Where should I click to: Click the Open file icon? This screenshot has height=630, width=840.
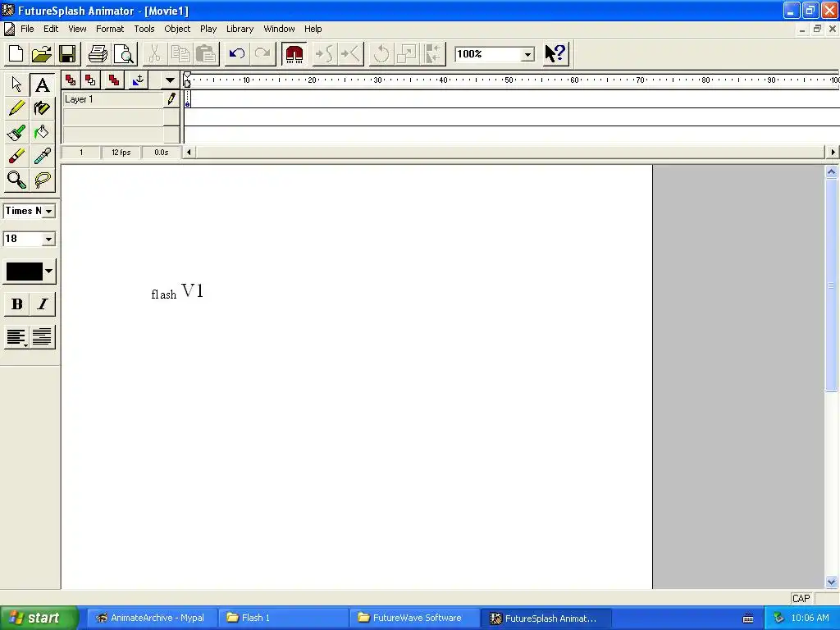click(42, 53)
